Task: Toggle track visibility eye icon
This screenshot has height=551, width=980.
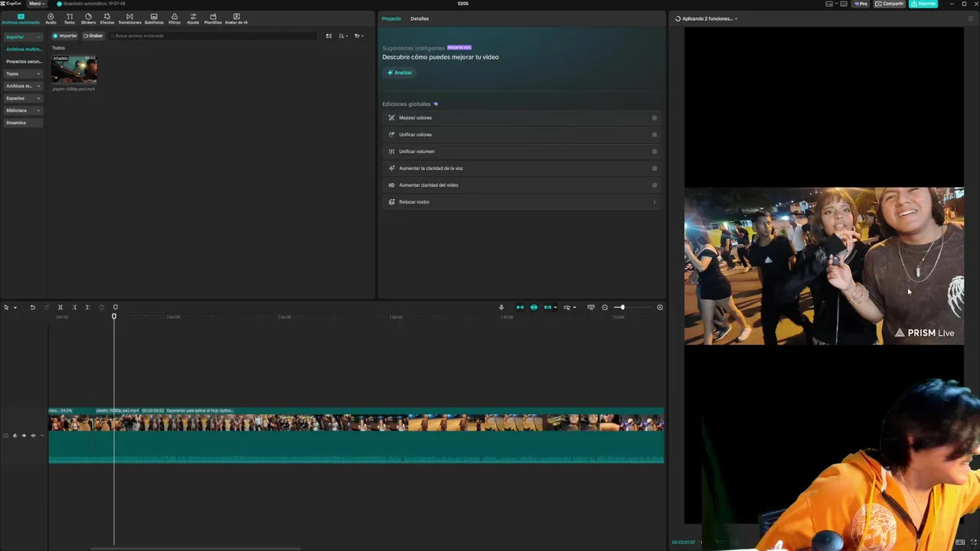Action: 24,435
